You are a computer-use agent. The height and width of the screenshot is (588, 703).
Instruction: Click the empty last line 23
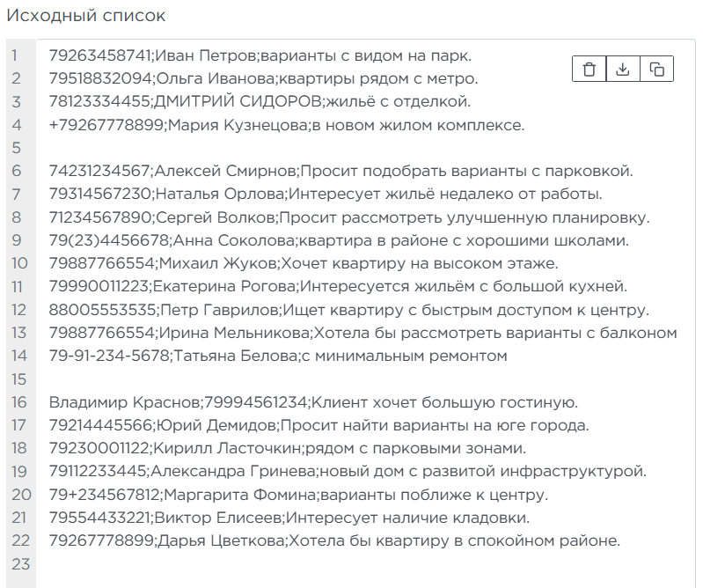[264, 563]
